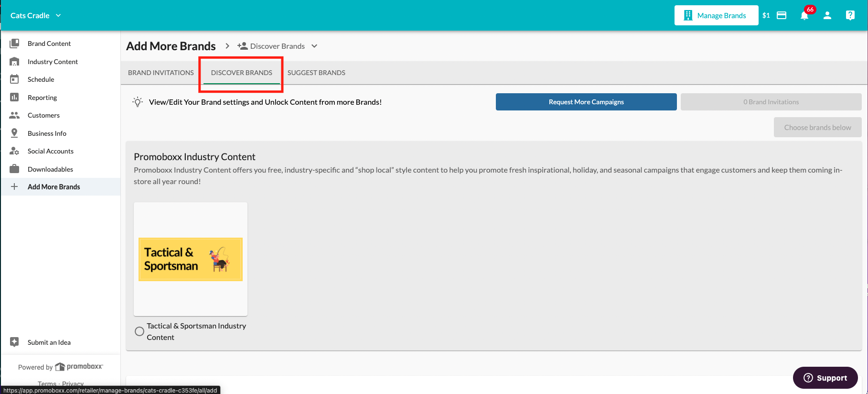The image size is (868, 394).
Task: Click the add-person icon beside Discover Brands
Action: [242, 46]
